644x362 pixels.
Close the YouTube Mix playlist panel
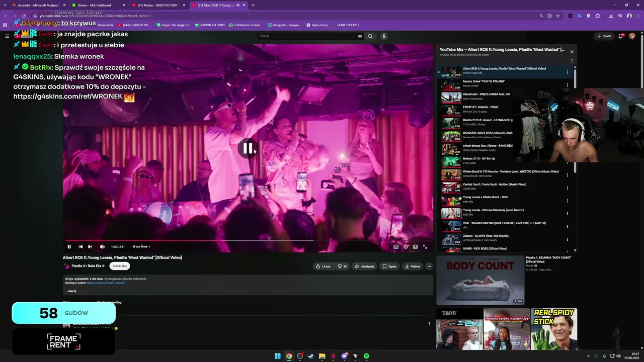572,52
